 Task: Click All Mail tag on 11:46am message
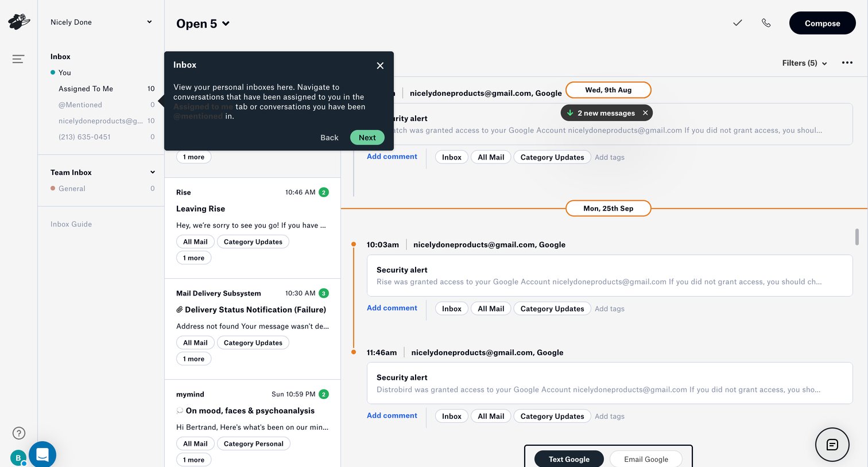[491, 417]
